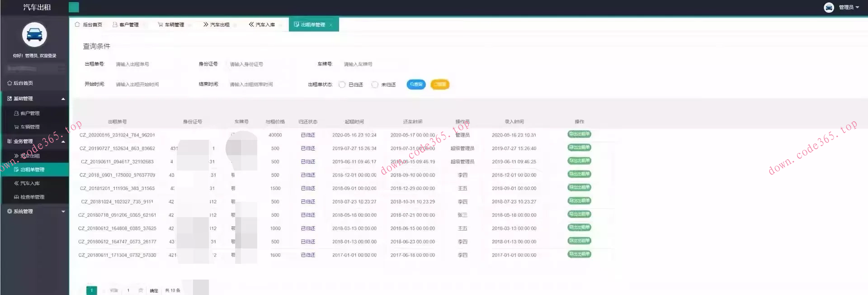Click the user avatar icon at top right
The width and height of the screenshot is (868, 295).
click(x=829, y=7)
